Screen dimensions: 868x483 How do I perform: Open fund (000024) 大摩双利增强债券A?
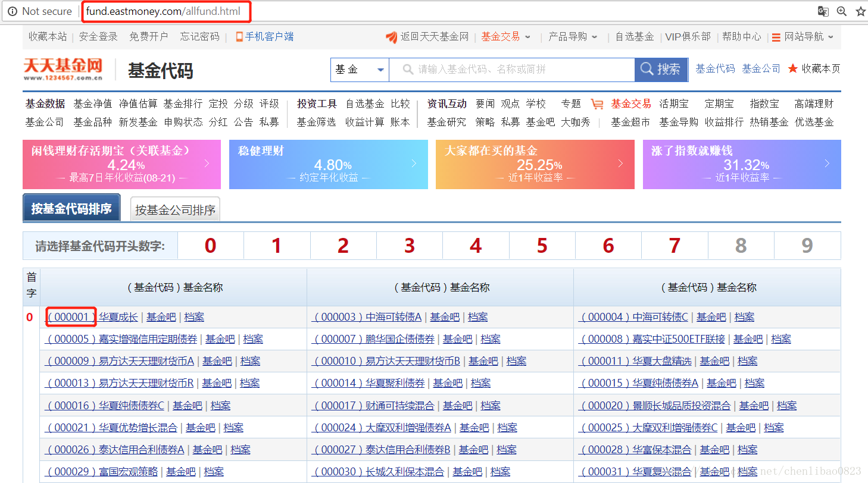tap(382, 428)
